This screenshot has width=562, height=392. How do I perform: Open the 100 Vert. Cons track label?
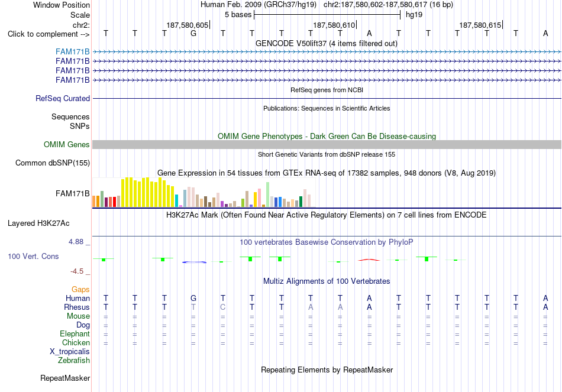(x=33, y=256)
